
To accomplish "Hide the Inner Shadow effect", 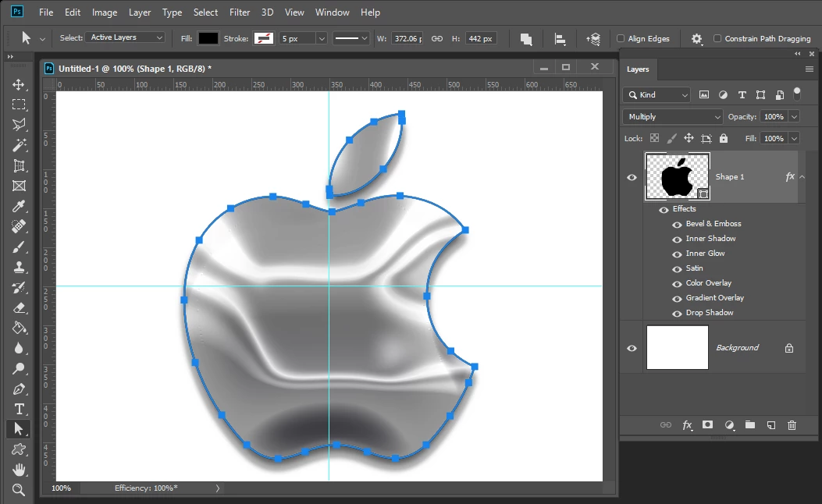I will (678, 239).
